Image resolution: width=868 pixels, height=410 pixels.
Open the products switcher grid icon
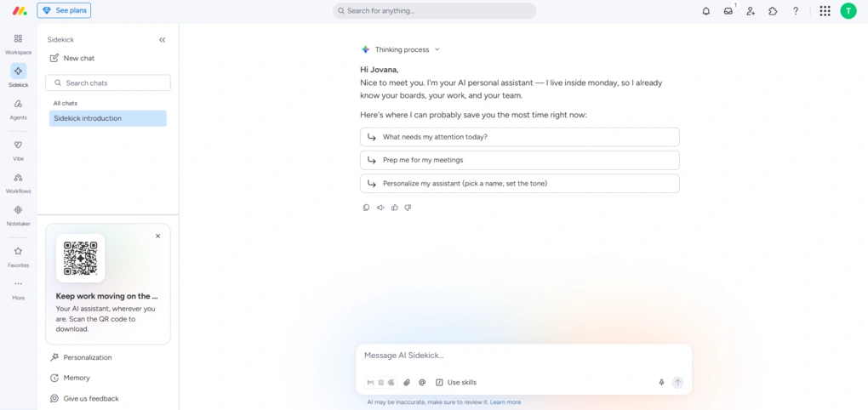(x=825, y=10)
